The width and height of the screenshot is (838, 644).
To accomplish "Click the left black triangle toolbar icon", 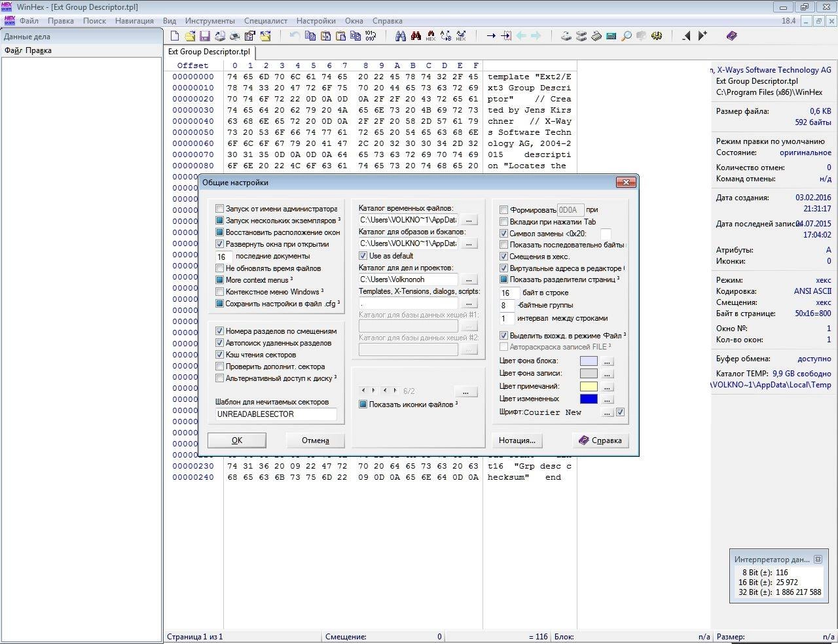I will coord(686,36).
